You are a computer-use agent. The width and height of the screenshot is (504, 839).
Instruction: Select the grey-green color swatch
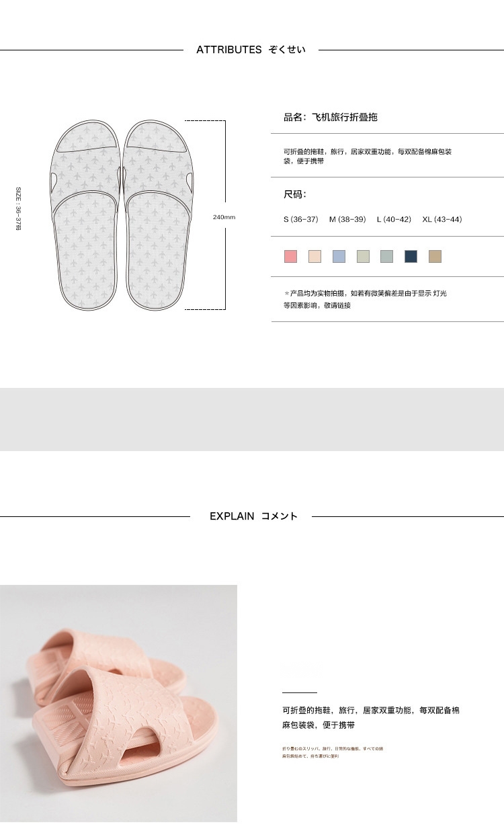tap(386, 256)
